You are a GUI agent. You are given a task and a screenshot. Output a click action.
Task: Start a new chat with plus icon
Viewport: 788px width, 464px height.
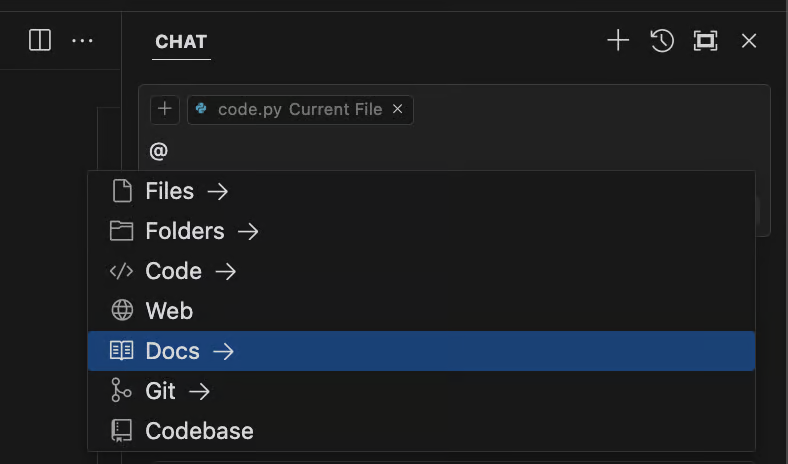pos(618,41)
